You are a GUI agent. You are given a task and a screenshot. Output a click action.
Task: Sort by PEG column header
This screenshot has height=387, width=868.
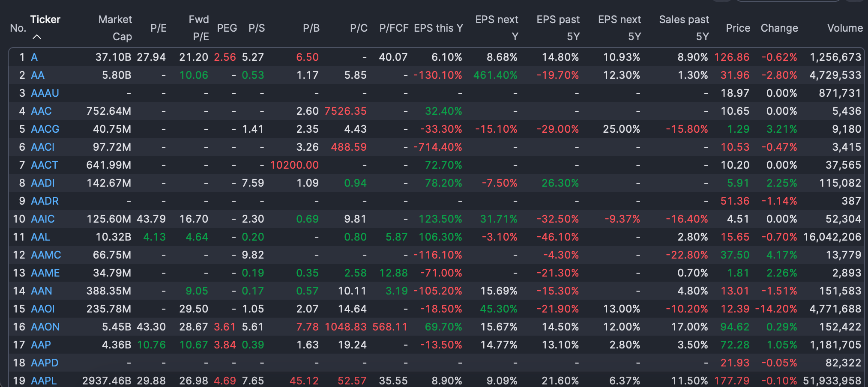click(x=227, y=28)
